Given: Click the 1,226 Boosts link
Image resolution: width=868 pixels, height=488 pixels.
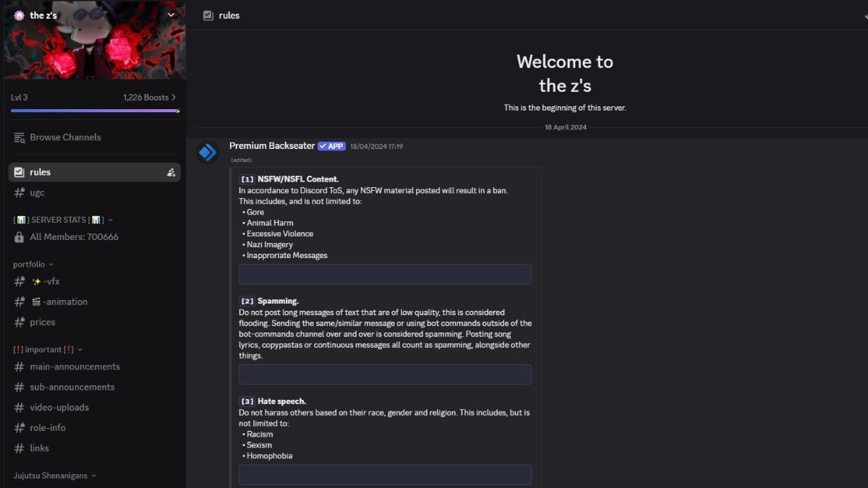Looking at the screenshot, I should tap(149, 98).
